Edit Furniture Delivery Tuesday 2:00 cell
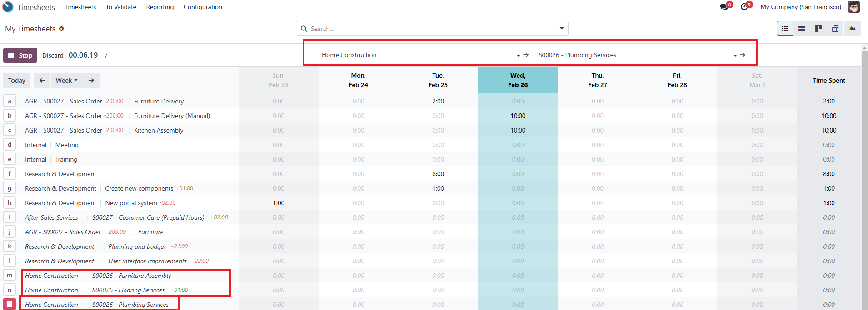Screen dimensions: 868x310 tap(438, 101)
